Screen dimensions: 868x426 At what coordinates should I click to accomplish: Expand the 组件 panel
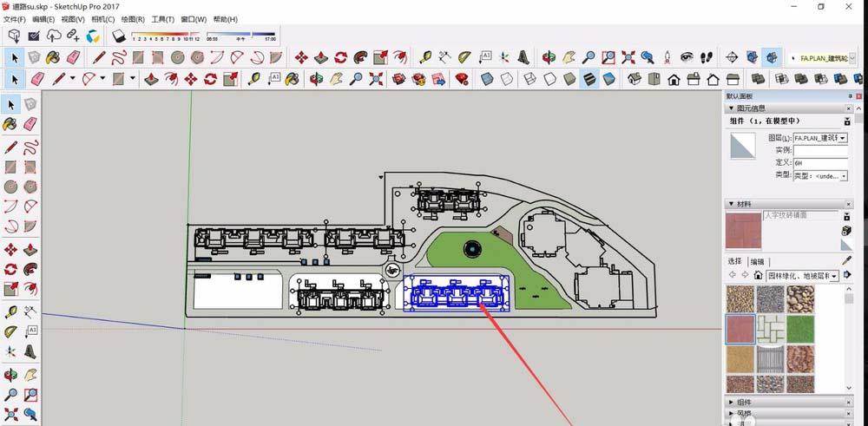click(x=731, y=403)
